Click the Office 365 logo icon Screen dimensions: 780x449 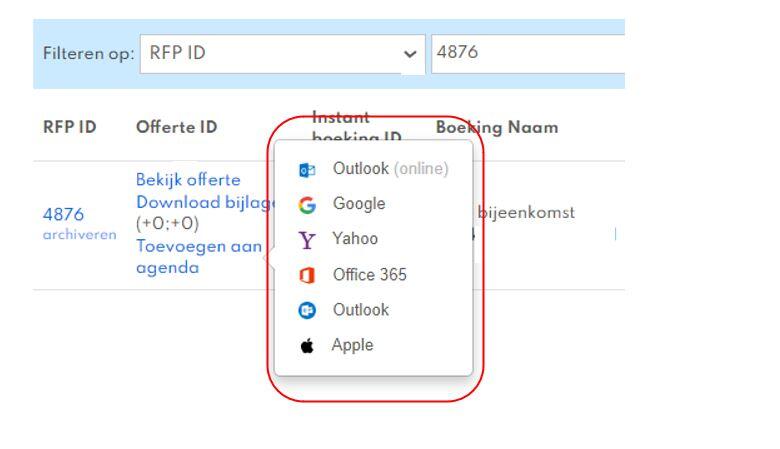point(307,275)
